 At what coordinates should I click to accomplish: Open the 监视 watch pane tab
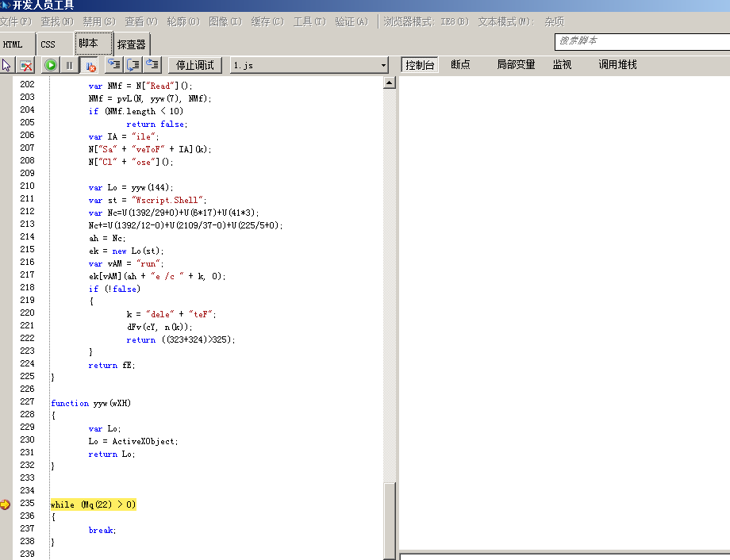[562, 65]
